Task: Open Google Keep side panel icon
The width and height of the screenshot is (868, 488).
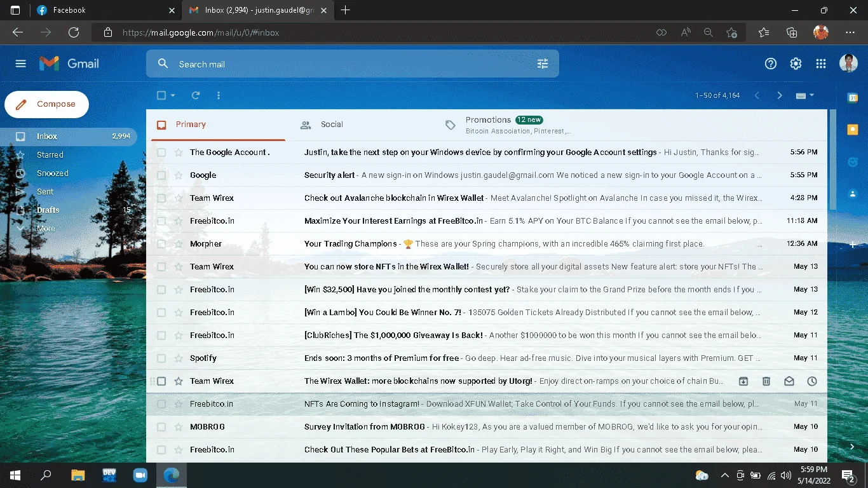Action: pyautogui.click(x=853, y=130)
